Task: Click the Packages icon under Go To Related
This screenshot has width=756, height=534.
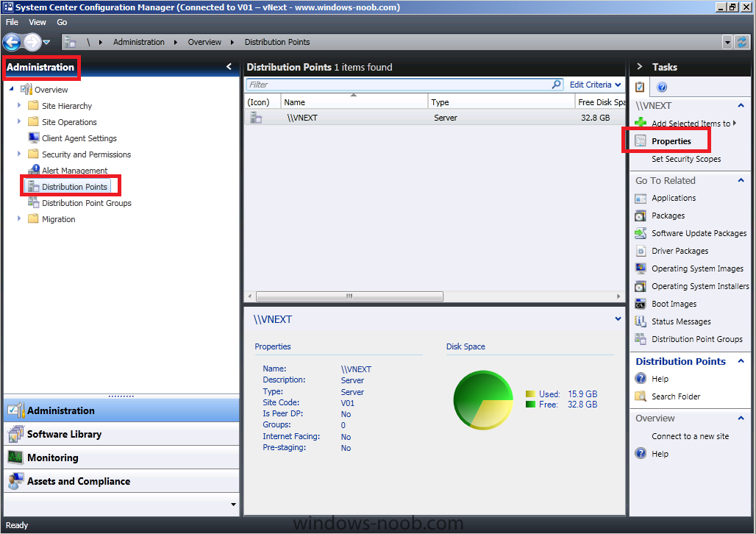Action: pos(641,216)
